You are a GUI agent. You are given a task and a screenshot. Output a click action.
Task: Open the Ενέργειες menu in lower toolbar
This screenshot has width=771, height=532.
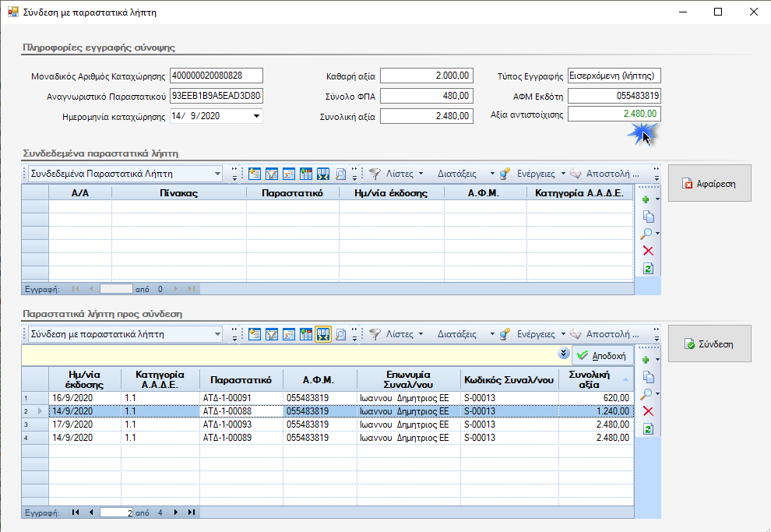(536, 334)
